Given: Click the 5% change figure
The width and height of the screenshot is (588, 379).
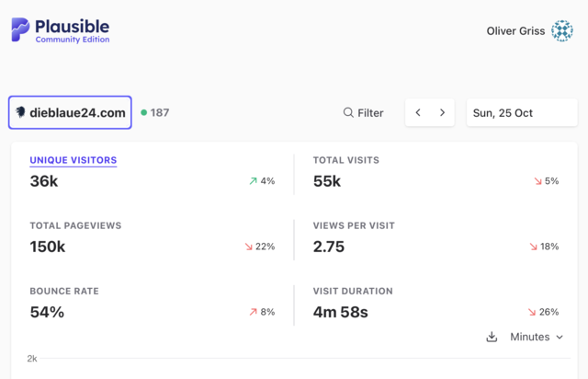Looking at the screenshot, I should [x=551, y=181].
